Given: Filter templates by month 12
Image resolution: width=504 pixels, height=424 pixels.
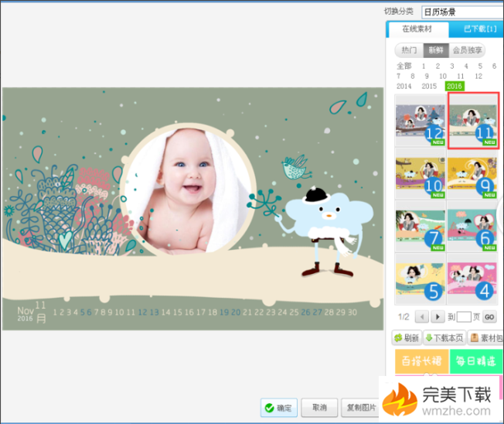Looking at the screenshot, I should tap(478, 77).
